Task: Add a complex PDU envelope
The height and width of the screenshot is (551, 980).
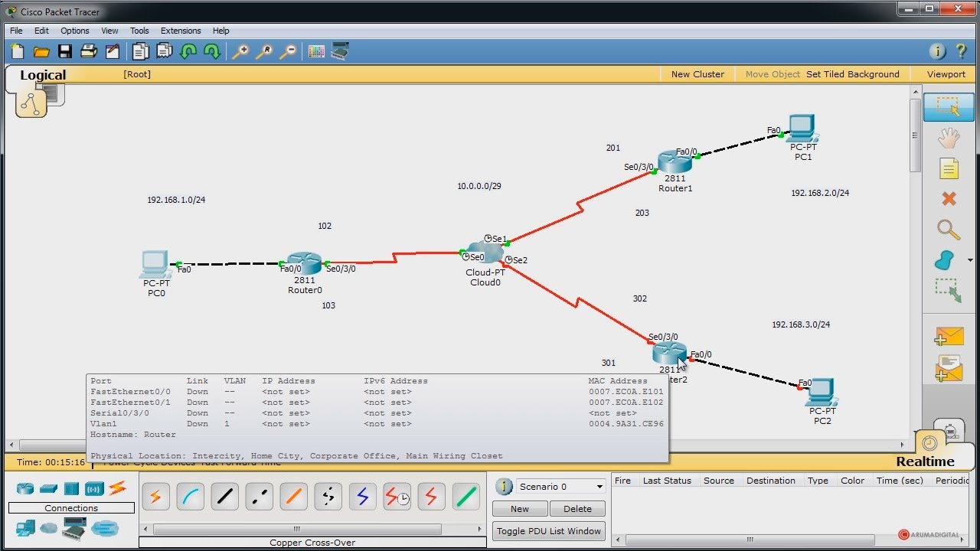Action: pyautogui.click(x=949, y=367)
